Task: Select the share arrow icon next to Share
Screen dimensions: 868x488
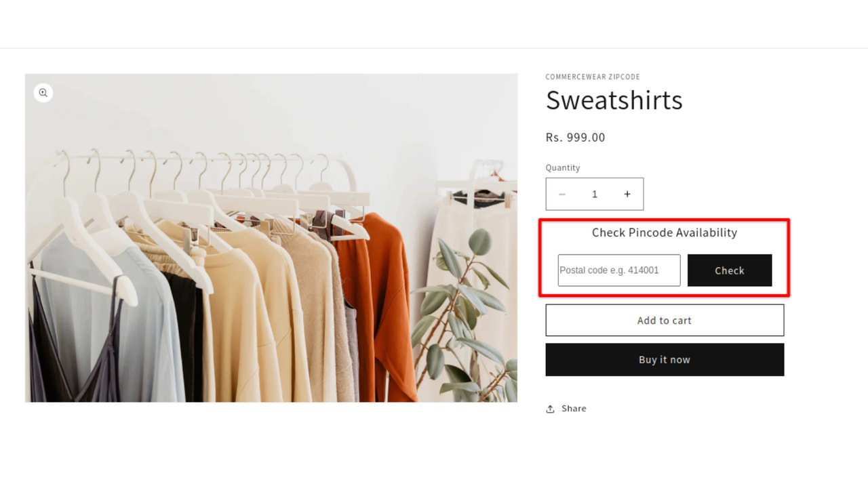Action: (x=551, y=408)
